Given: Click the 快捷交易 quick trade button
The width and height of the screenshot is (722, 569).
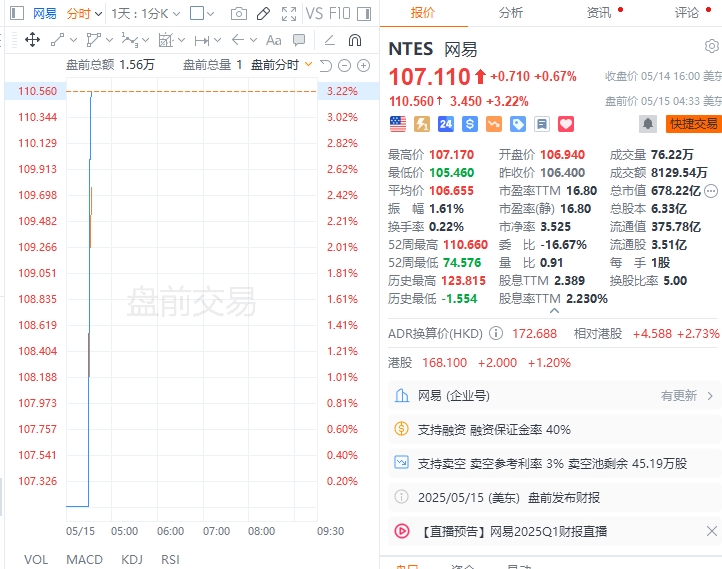Looking at the screenshot, I should (x=693, y=124).
